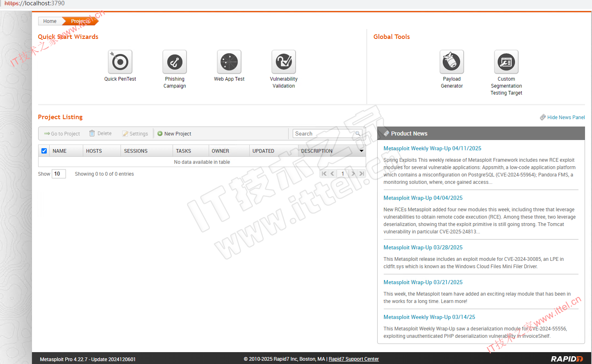Open Metasploit Weekly Wrap-Up 04/11/2025 article
This screenshot has height=364, width=592.
pyautogui.click(x=432, y=148)
